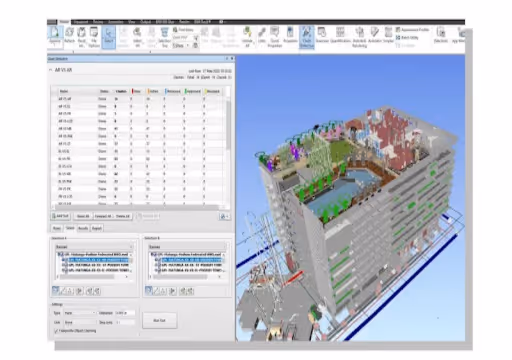This screenshot has width=512, height=360.
Task: Toggle Composite Object Clashing checkbox
Action: [x=56, y=331]
